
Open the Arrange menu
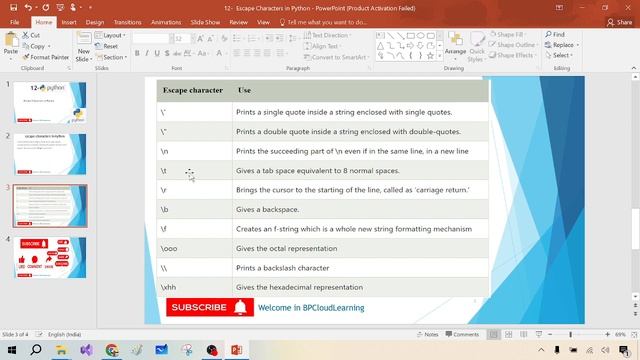point(456,46)
